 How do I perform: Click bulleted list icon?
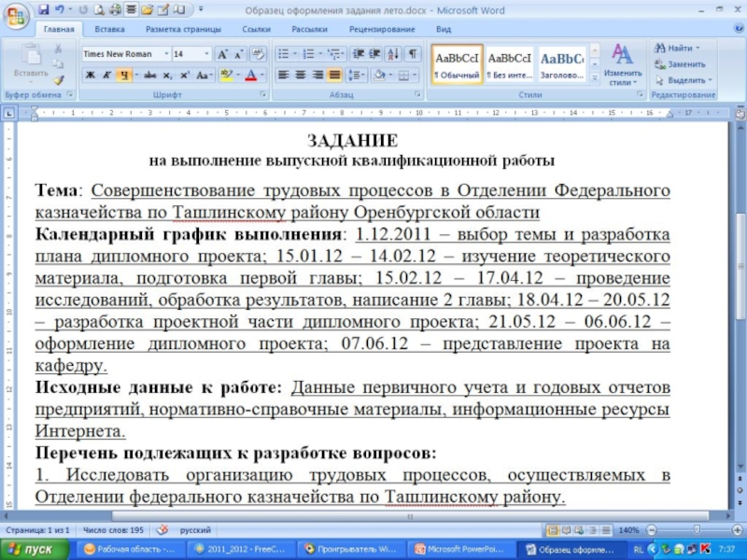(282, 54)
